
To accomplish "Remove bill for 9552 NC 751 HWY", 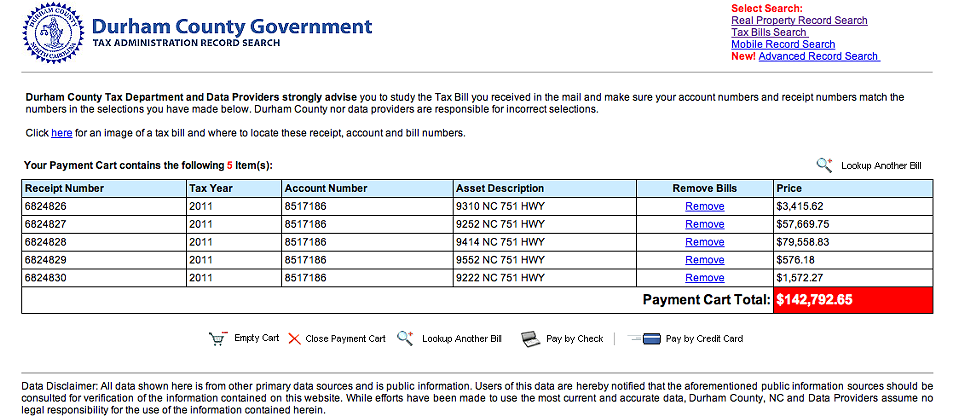I will tap(705, 260).
